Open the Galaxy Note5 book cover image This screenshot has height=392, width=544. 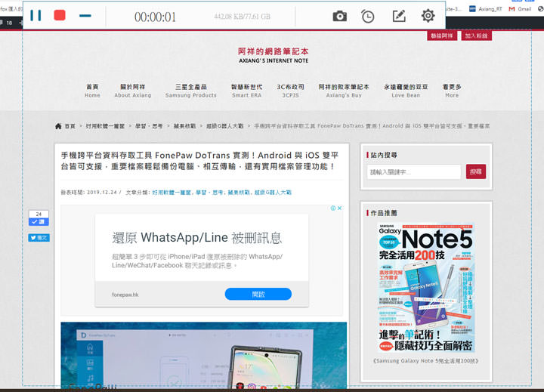pyautogui.click(x=425, y=288)
